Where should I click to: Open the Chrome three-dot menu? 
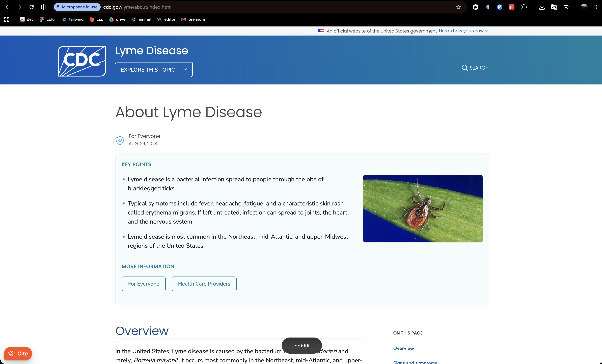596,7
